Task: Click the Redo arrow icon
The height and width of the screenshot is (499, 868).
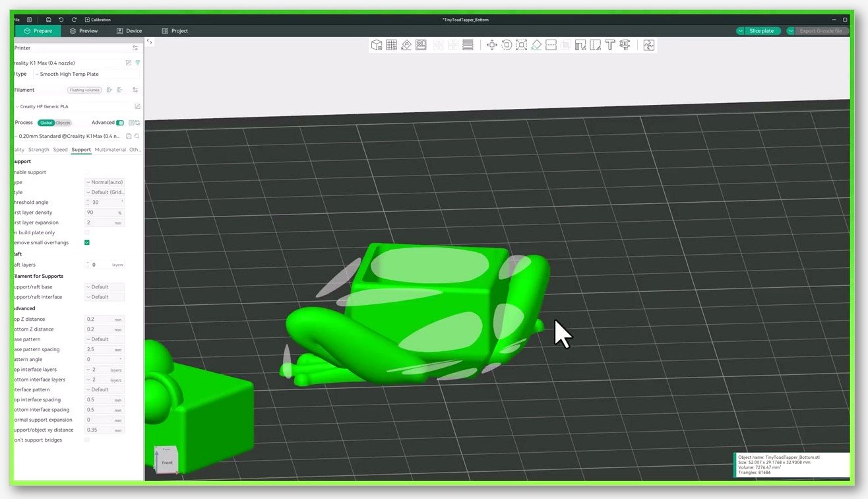Action: tap(74, 20)
